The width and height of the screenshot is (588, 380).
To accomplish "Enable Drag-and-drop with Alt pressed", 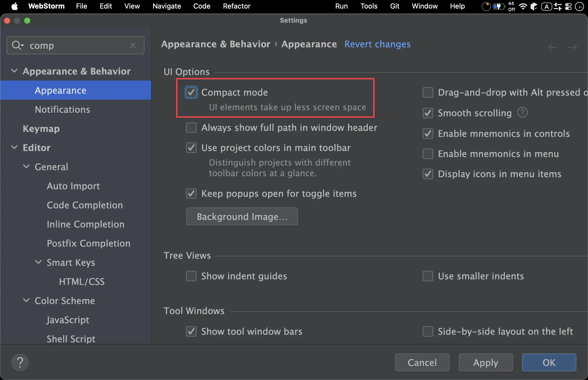I will point(428,92).
